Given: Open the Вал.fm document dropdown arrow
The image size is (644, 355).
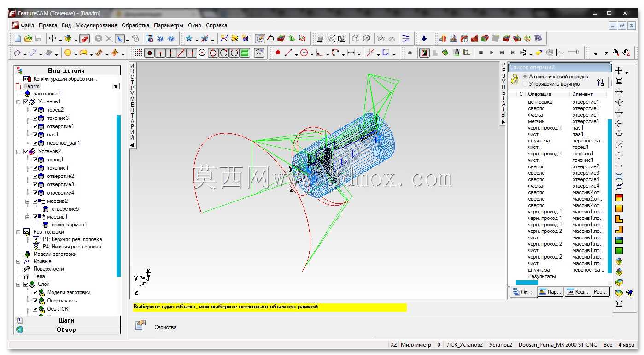Looking at the screenshot, I should pos(116,86).
